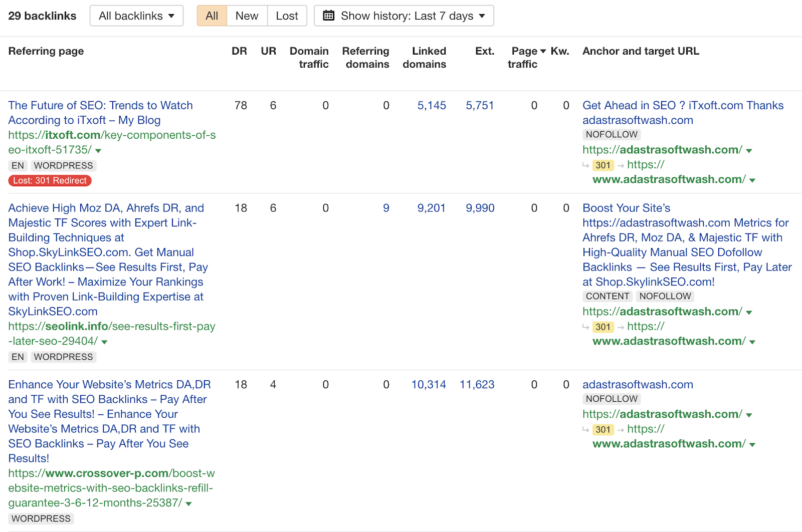Expand the crossover-p.com URL dropdown arrow

click(x=188, y=504)
